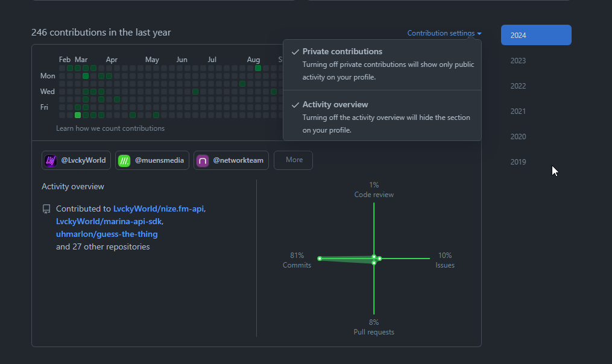
Task: Click the checkmark next to Activity overview
Action: [x=295, y=105]
